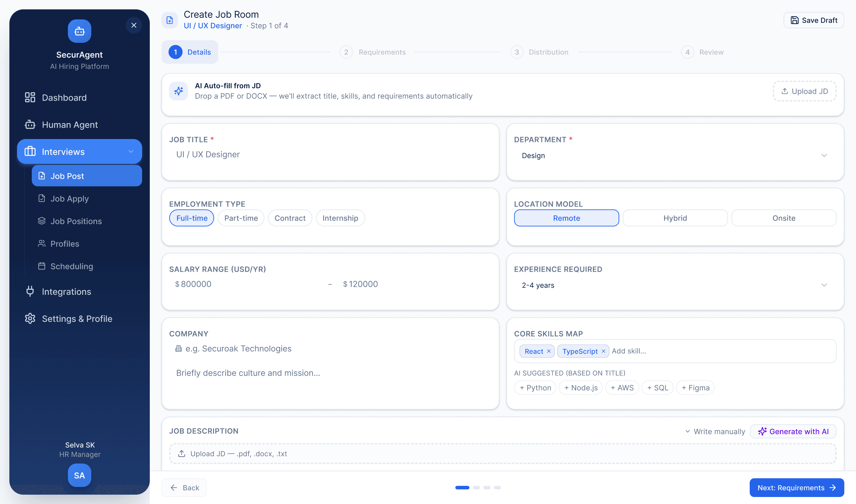Open the Integrations page

(80, 292)
